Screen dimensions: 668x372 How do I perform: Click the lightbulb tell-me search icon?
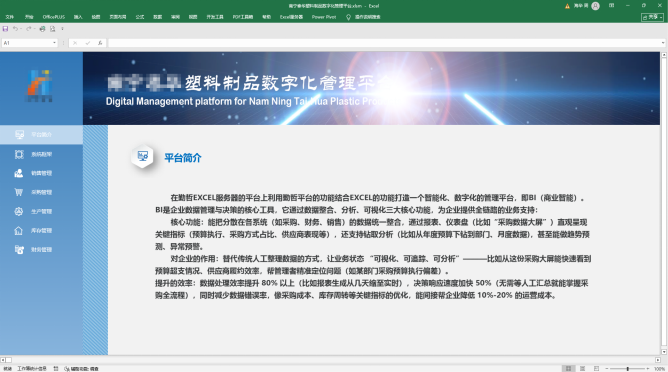click(x=348, y=17)
